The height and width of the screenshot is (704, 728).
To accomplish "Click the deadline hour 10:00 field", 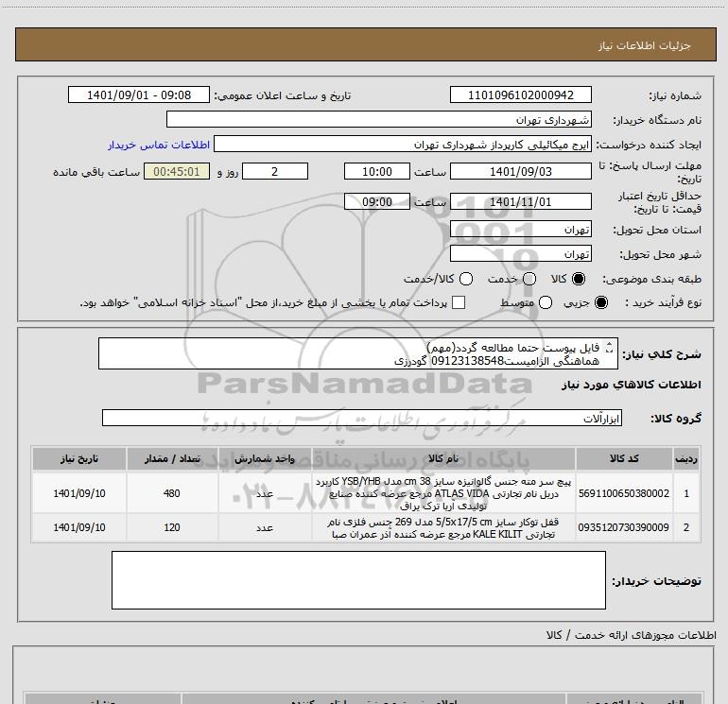I will click(377, 171).
